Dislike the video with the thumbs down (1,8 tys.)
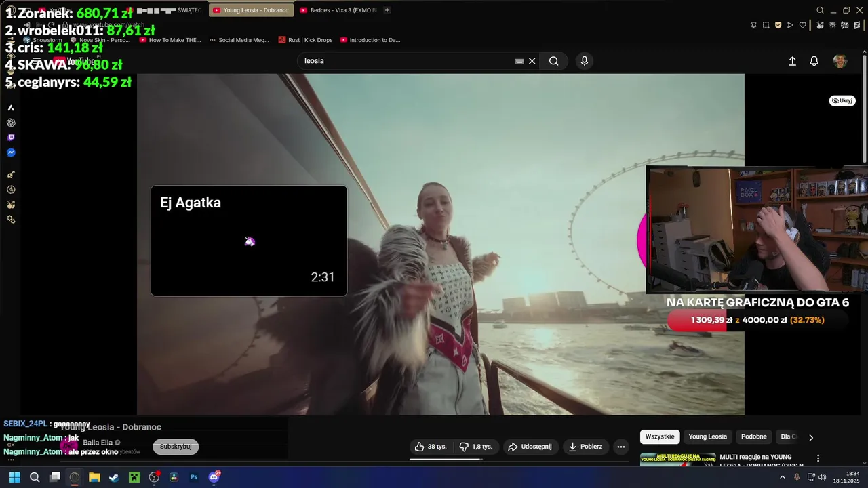 pyautogui.click(x=476, y=447)
